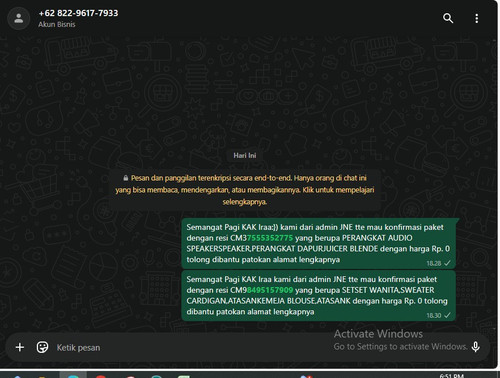Click the check mark beside 18.28
The width and height of the screenshot is (500, 378).
(447, 263)
